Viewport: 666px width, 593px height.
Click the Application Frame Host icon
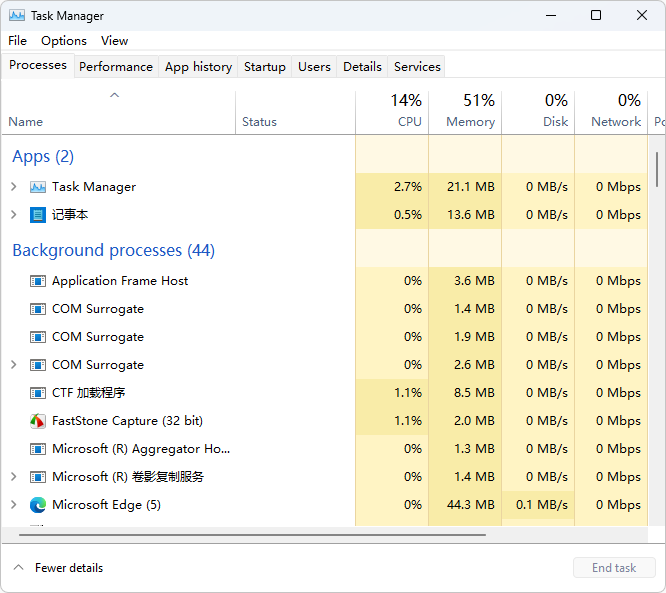click(38, 281)
